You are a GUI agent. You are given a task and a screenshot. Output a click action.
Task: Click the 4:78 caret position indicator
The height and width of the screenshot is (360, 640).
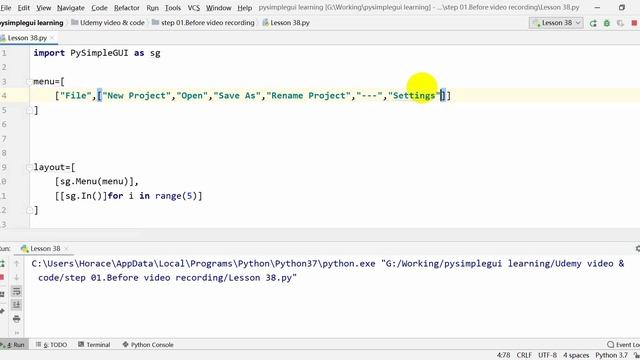click(503, 355)
